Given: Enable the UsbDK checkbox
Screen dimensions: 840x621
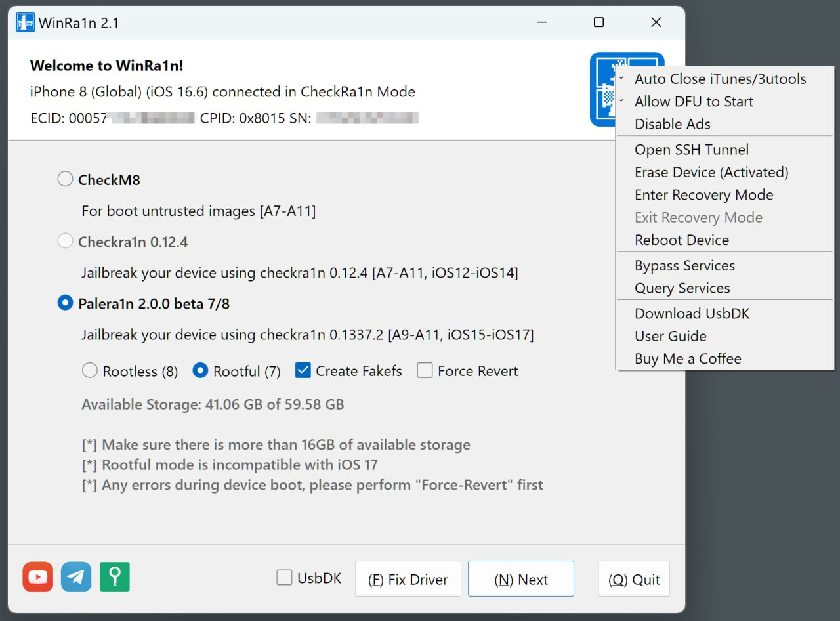Looking at the screenshot, I should 284,577.
